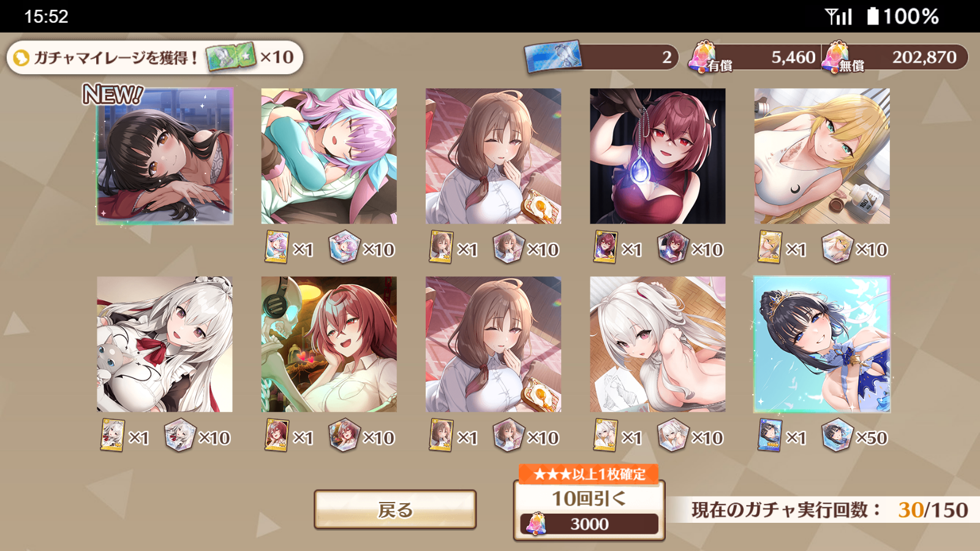The image size is (980, 551).
Task: Open the pink-haired sleeping girl card
Action: tap(329, 156)
